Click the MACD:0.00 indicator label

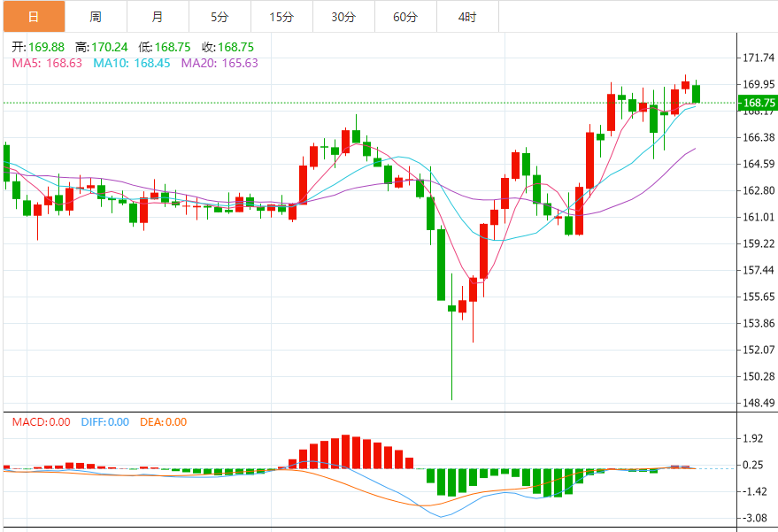(42, 422)
